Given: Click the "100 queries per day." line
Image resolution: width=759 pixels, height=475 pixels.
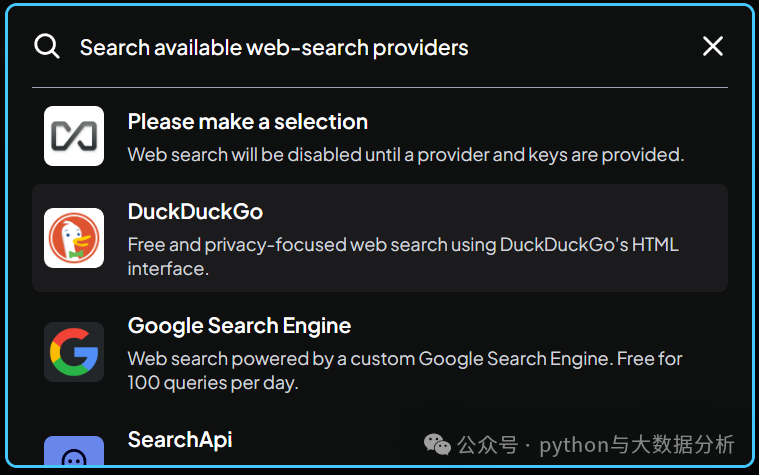Looking at the screenshot, I should click(213, 383).
